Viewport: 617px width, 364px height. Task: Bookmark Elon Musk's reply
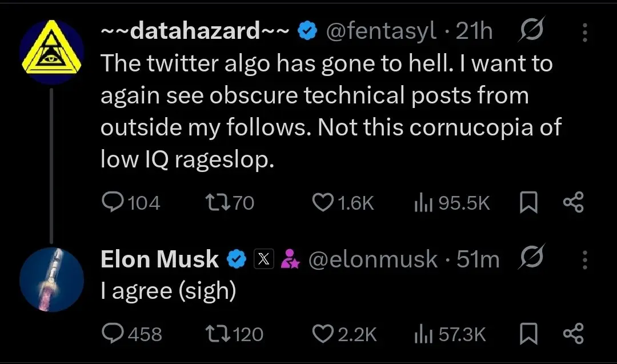click(529, 334)
